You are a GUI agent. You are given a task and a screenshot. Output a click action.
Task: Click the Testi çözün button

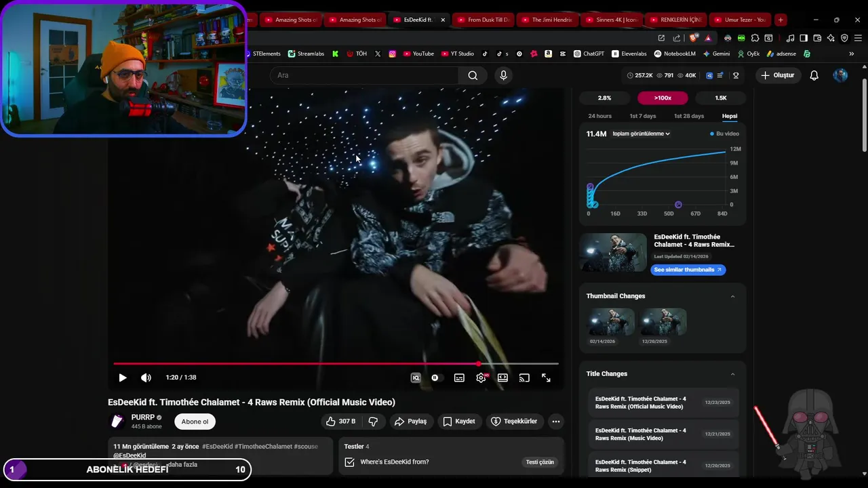pos(540,462)
